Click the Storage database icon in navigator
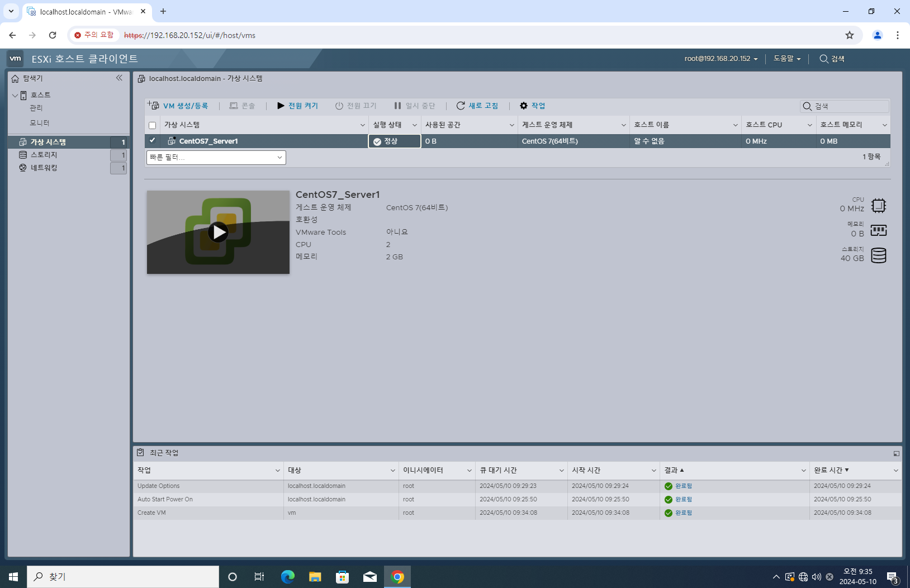Image resolution: width=910 pixels, height=588 pixels. [23, 155]
